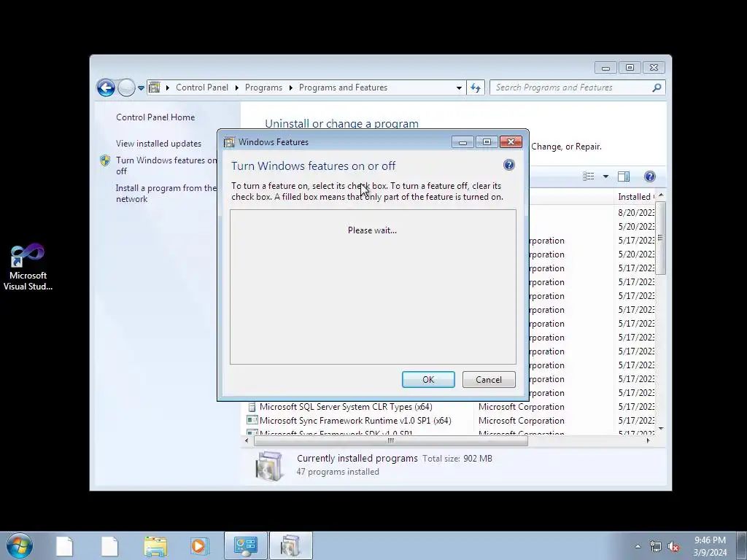Screen dimensions: 747x560
Task: Click the Windows Features title bar icon
Action: 230,142
